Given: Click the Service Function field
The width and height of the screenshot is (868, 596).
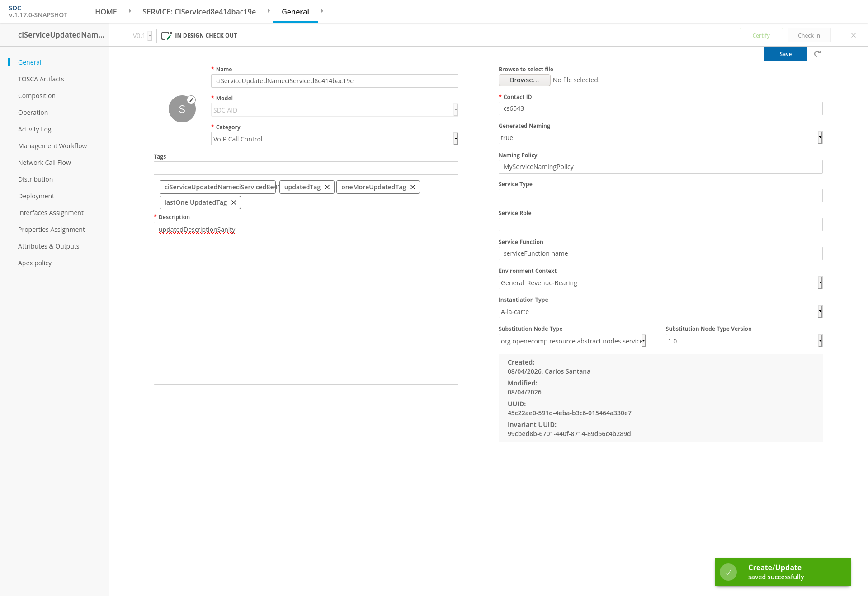Looking at the screenshot, I should point(660,253).
